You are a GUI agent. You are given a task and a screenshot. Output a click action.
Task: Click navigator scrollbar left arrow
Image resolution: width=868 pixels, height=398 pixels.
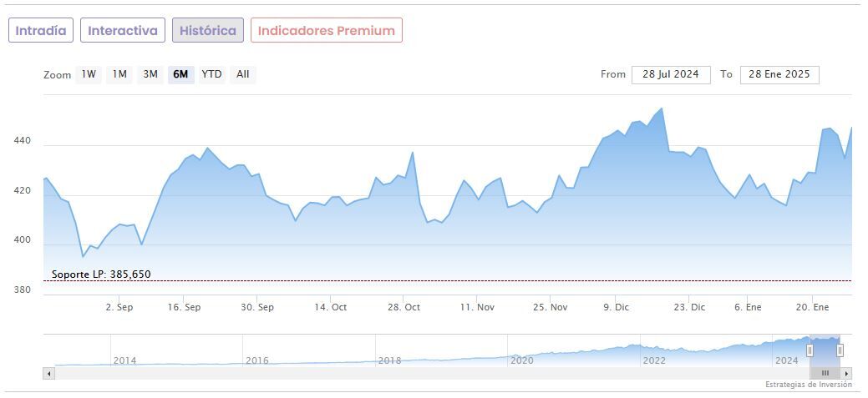click(x=48, y=373)
